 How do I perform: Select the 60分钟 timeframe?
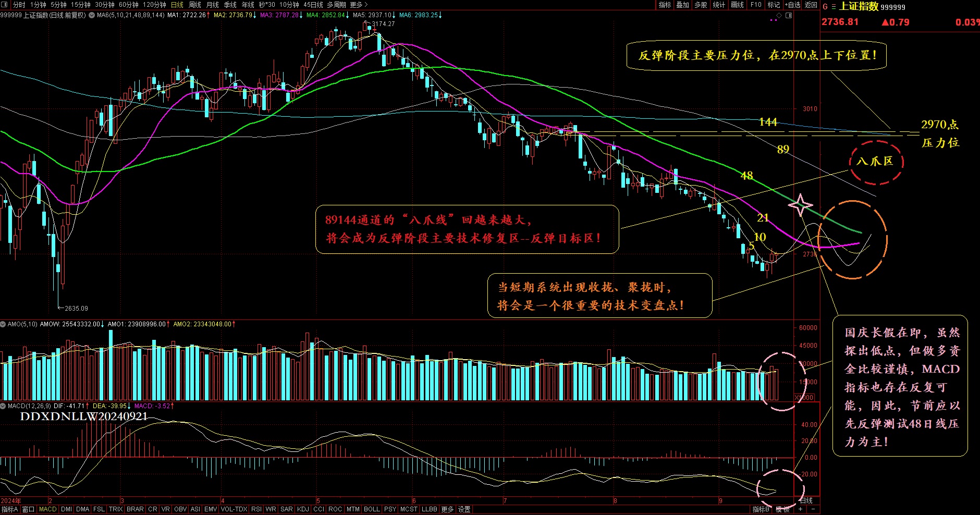point(129,5)
